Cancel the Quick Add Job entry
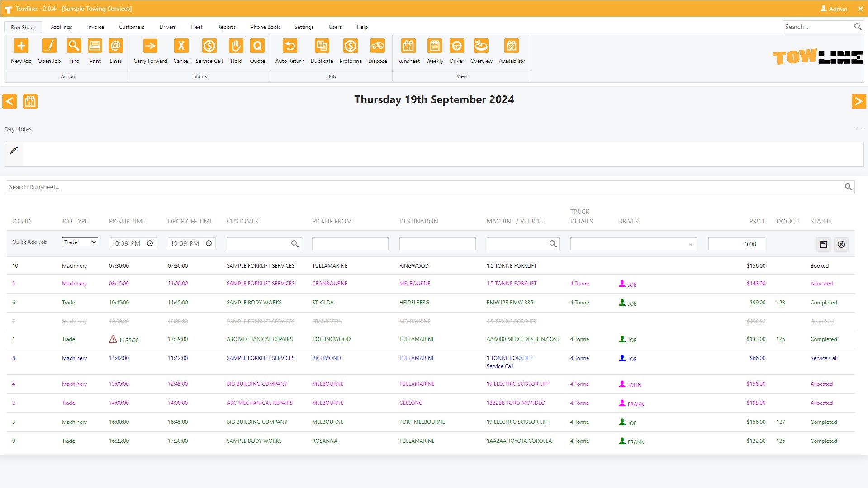The image size is (868, 488). pos(841,244)
